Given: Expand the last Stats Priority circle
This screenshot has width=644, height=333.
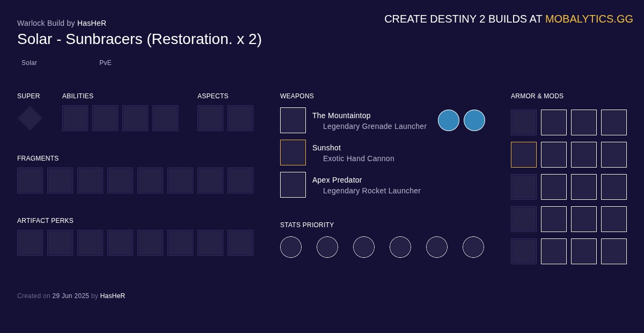Looking at the screenshot, I should pos(473,247).
